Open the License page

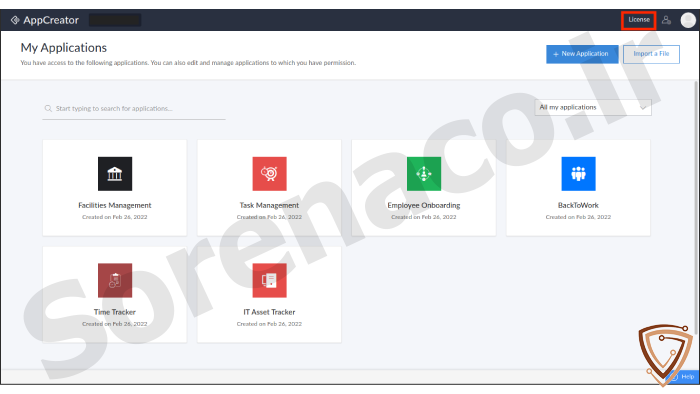[x=638, y=20]
